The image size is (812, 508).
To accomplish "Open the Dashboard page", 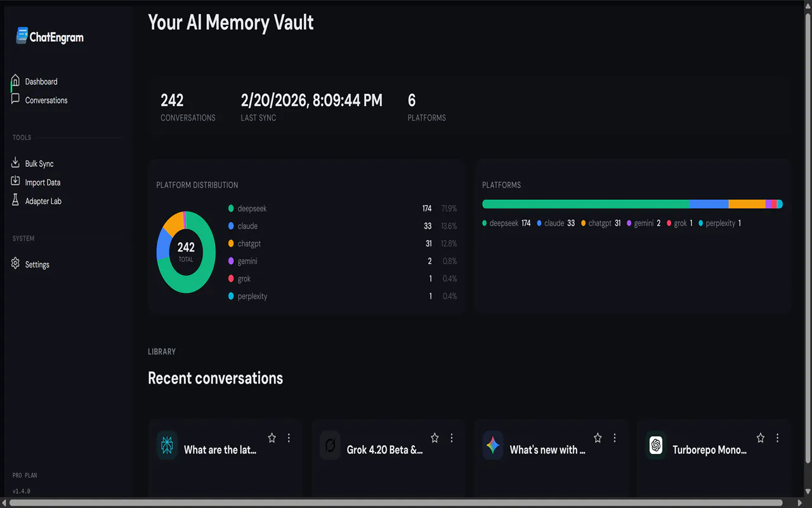I will point(41,81).
